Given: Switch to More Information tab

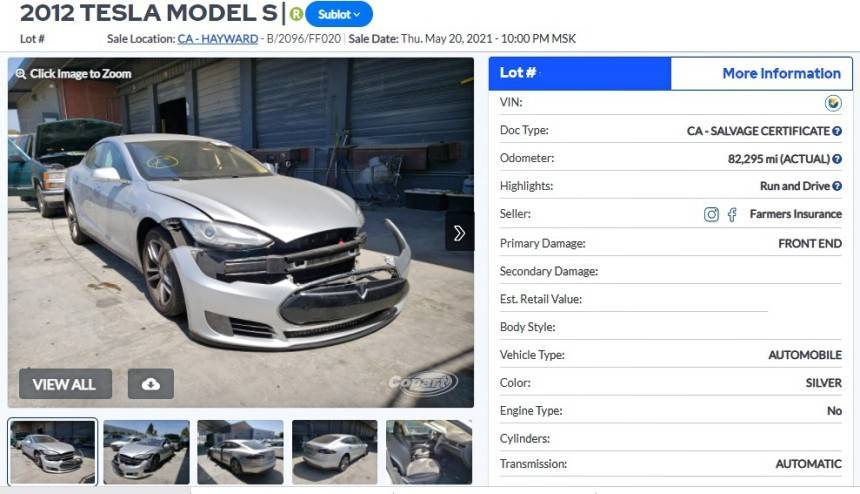Looking at the screenshot, I should tap(761, 73).
